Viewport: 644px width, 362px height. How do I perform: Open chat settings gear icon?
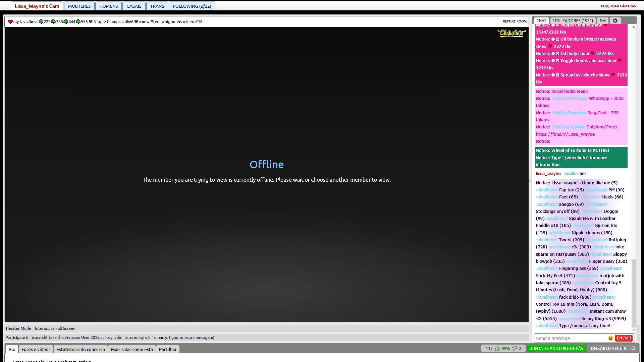615,21
